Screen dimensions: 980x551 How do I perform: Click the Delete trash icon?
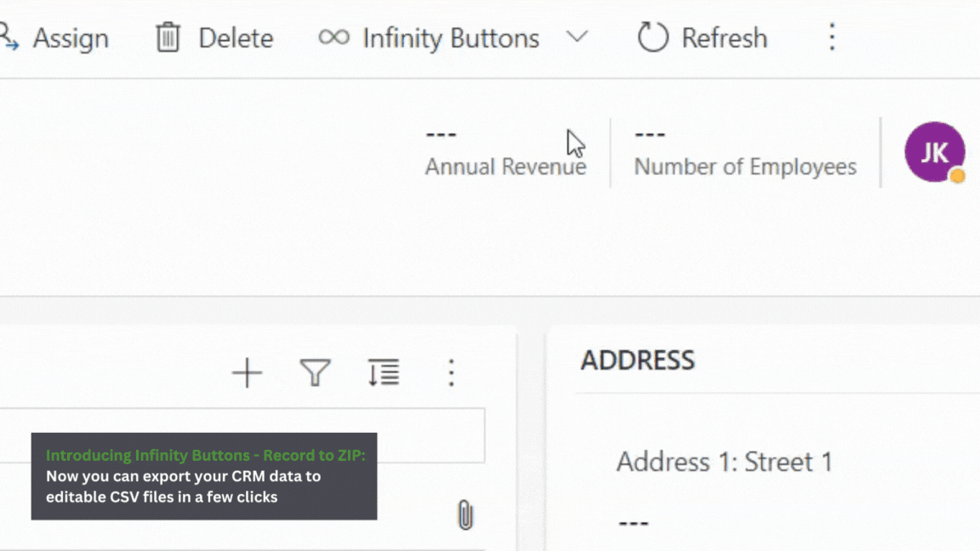tap(167, 37)
